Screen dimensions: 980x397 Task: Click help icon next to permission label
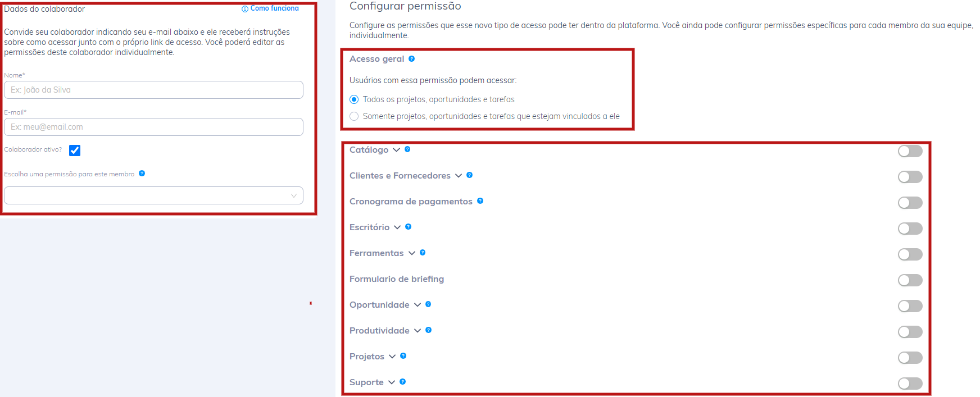pos(142,174)
